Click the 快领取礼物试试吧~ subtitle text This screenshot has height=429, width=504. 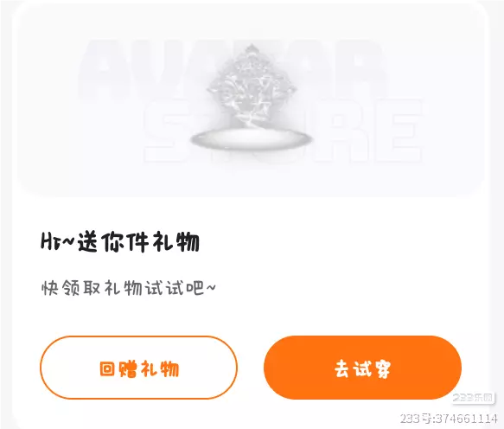129,288
